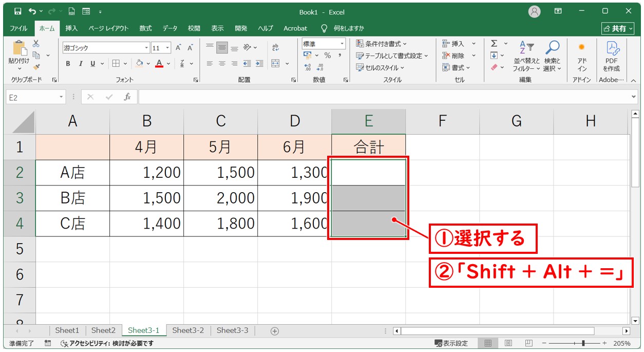Align cell text to the left
644x352 pixels.
tap(210, 63)
